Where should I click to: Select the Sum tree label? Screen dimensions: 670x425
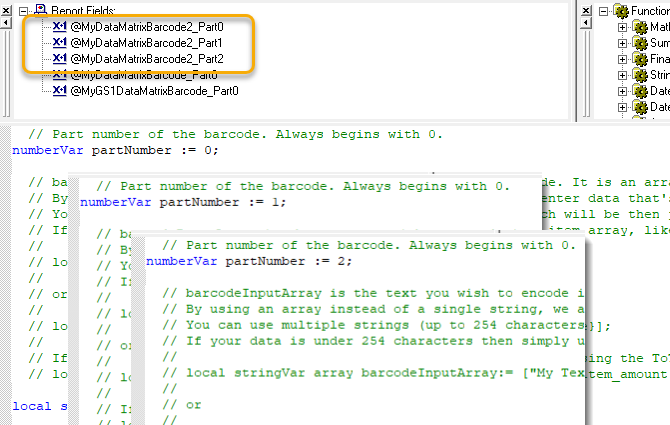[x=660, y=43]
